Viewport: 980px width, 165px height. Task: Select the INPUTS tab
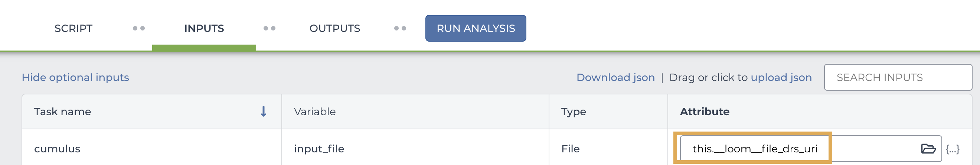coord(204,28)
